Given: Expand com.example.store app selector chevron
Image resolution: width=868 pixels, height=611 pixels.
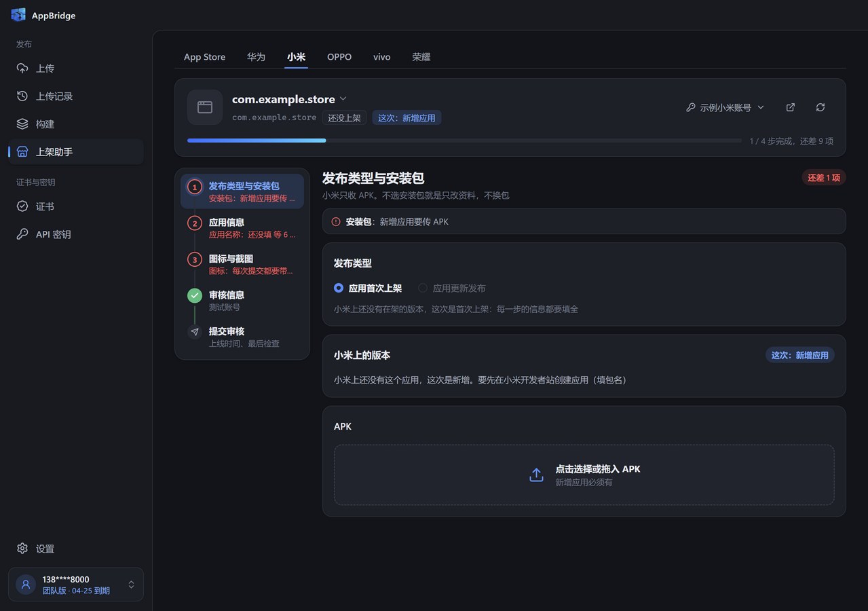Looking at the screenshot, I should 343,99.
